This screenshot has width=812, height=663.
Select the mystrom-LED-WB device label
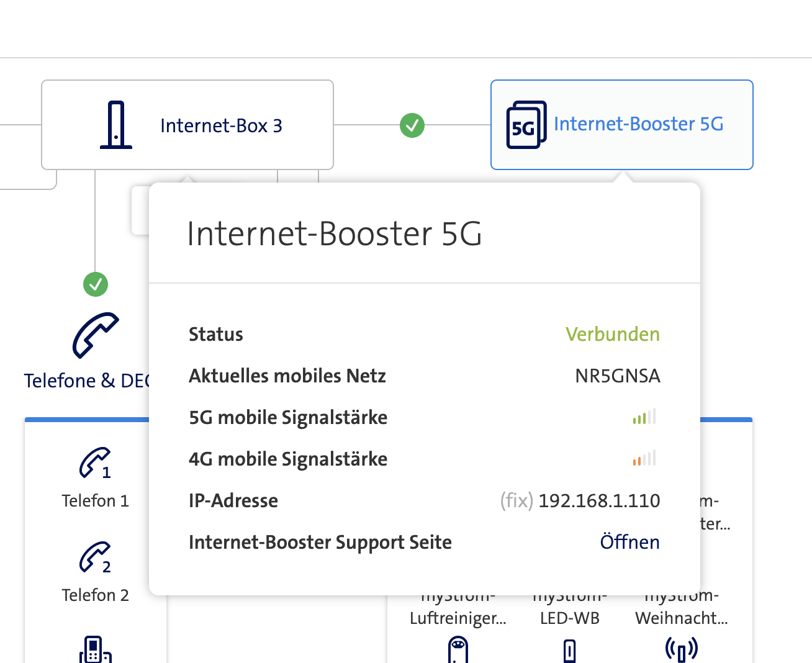point(569,618)
